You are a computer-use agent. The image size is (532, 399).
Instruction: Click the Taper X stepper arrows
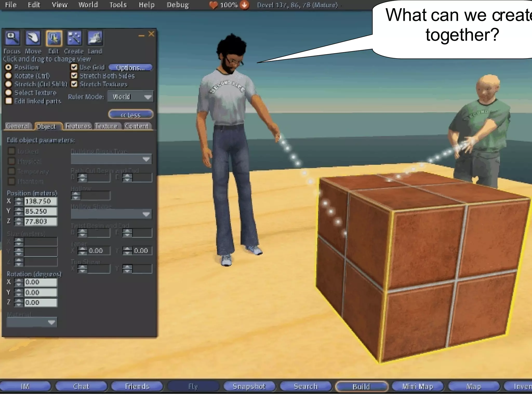click(83, 251)
